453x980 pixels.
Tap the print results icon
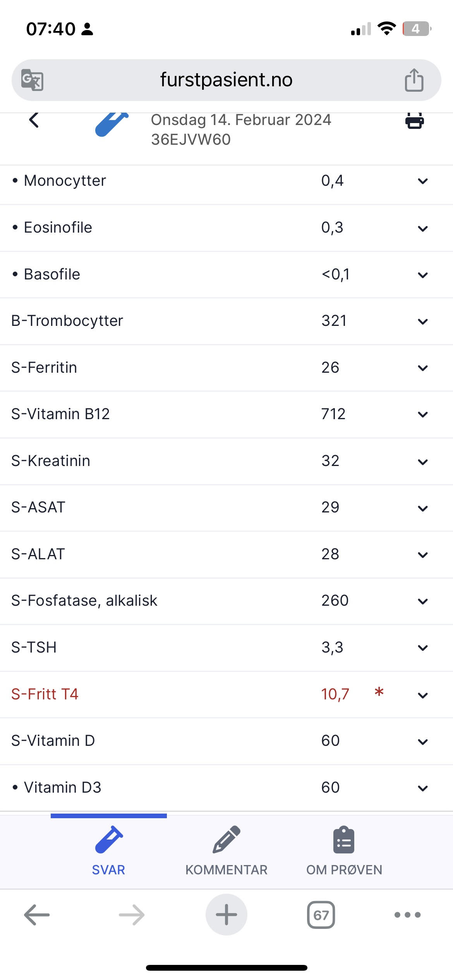click(414, 121)
